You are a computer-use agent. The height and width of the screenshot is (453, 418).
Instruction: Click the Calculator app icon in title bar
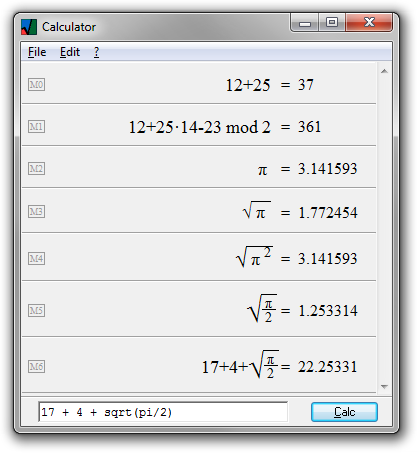[29, 27]
